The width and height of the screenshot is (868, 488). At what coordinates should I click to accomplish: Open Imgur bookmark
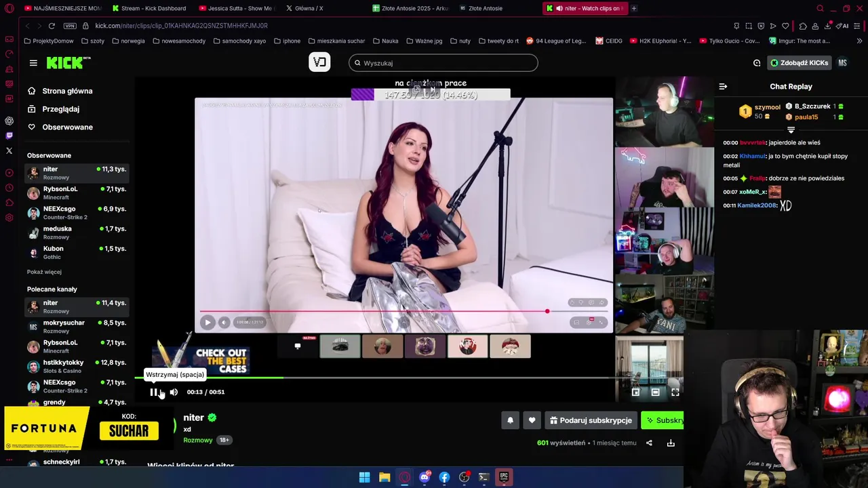tap(800, 41)
